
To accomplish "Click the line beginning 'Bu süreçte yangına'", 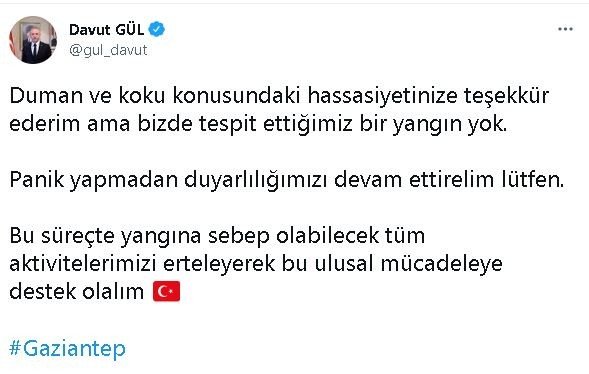I will (x=217, y=237).
